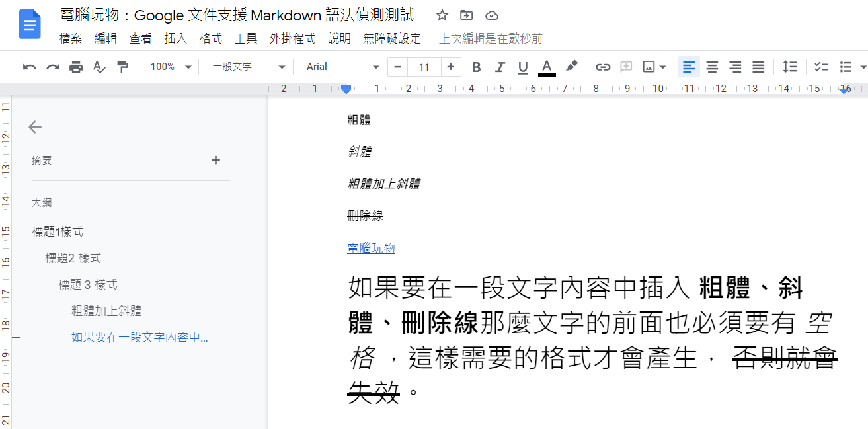Star this document

click(x=442, y=15)
